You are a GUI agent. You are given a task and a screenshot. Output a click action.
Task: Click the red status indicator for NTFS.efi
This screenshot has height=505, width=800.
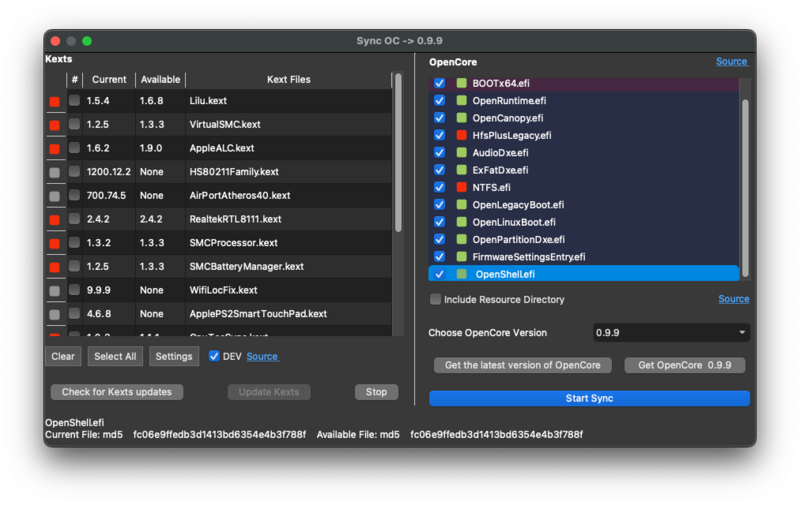click(462, 187)
